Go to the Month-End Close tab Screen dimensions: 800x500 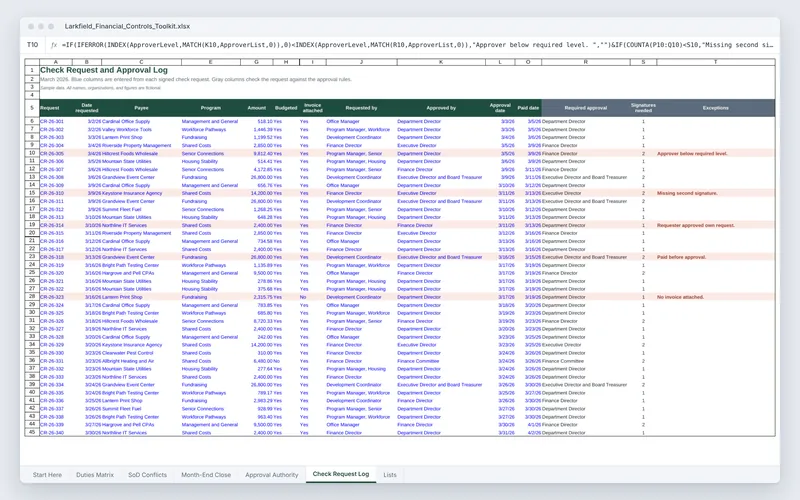point(206,474)
